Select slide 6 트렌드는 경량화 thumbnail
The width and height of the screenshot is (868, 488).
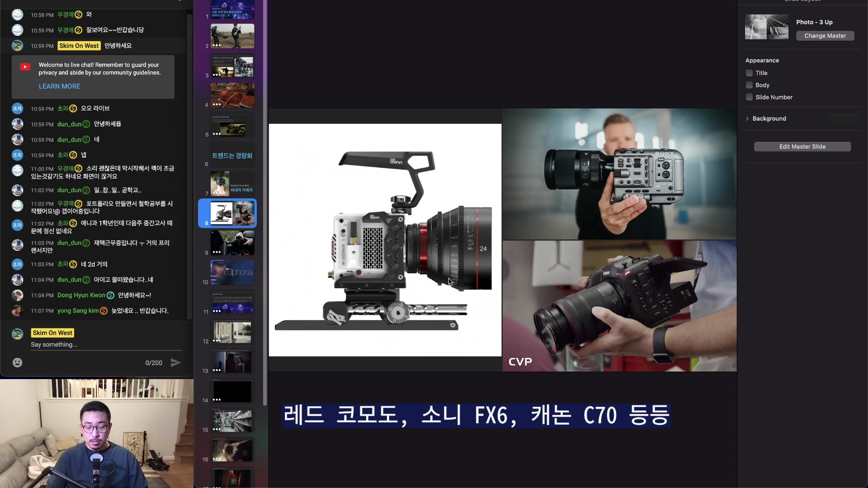coord(232,155)
